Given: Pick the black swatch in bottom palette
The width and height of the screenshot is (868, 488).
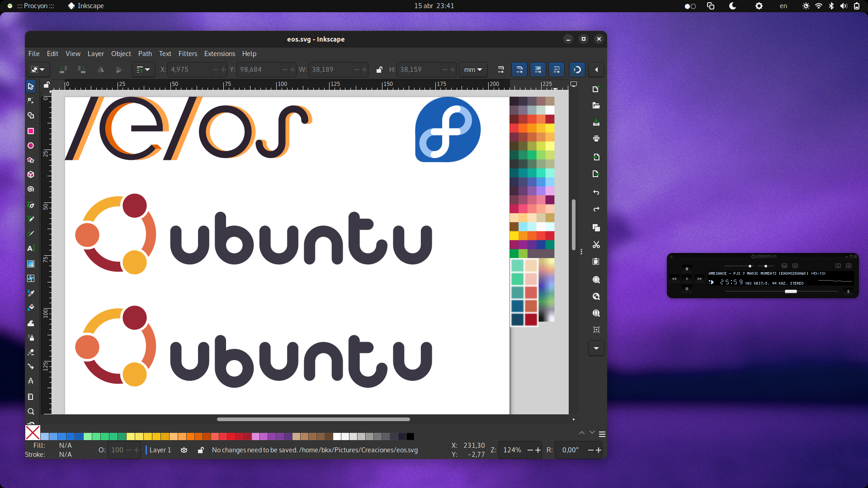Looking at the screenshot, I should click(410, 436).
